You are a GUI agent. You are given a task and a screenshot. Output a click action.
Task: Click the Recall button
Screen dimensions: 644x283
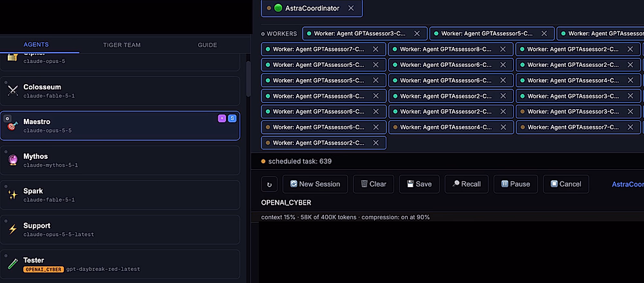pyautogui.click(x=466, y=184)
